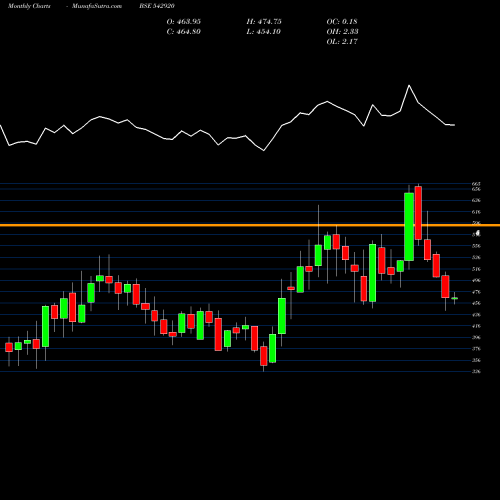Click the 376 price axis label
This screenshot has height=500, width=500.
(476, 349)
